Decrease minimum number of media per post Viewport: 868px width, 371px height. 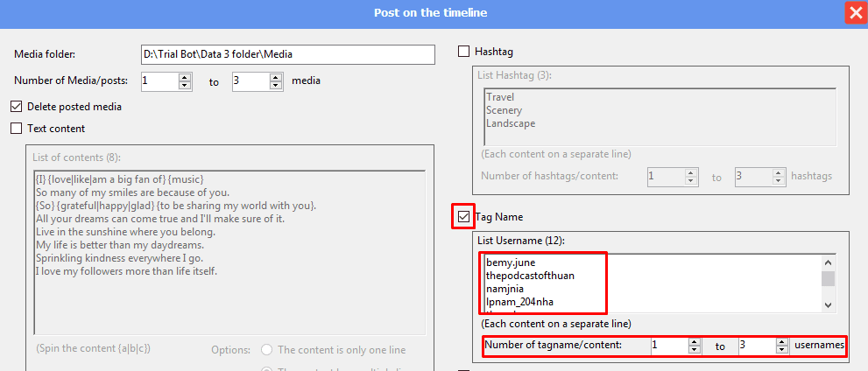184,86
